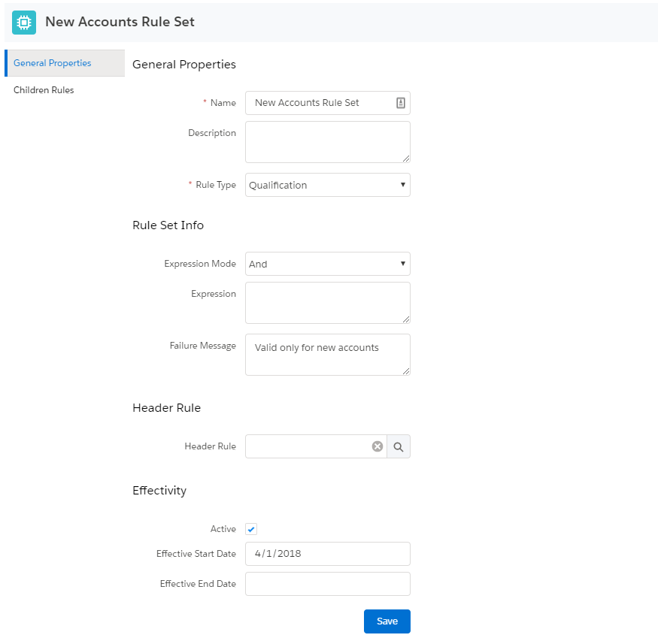Edit the Failure Message text area
This screenshot has height=644, width=658.
point(328,355)
